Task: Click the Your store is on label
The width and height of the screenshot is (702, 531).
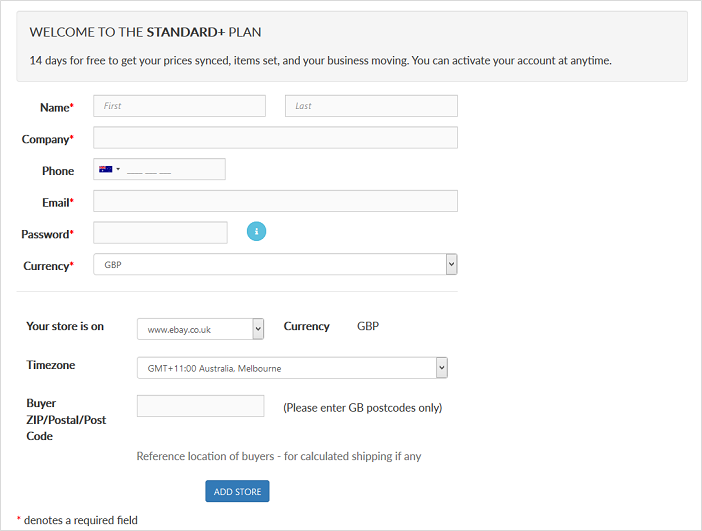Action: (x=65, y=326)
